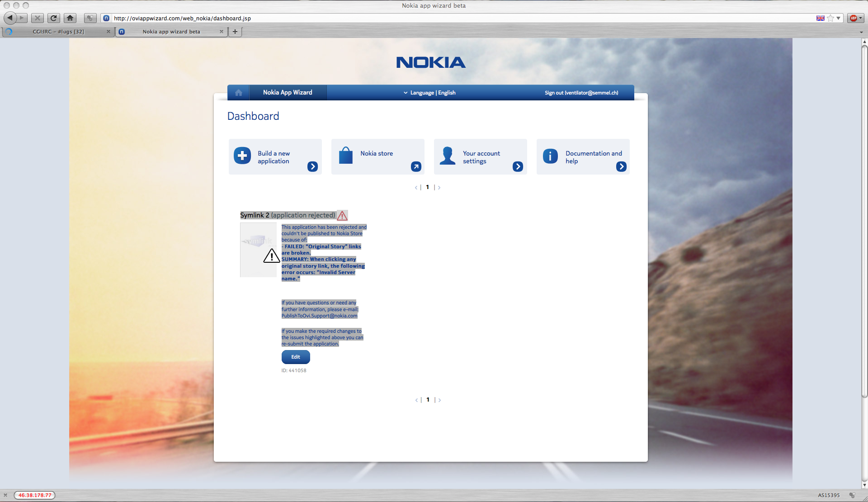Go back with the browser back arrow

click(10, 18)
